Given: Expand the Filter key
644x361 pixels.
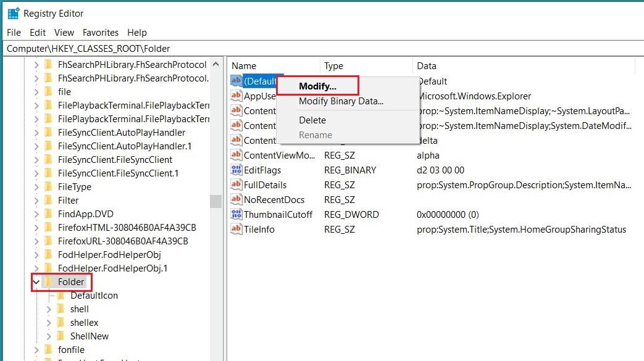Looking at the screenshot, I should [36, 201].
